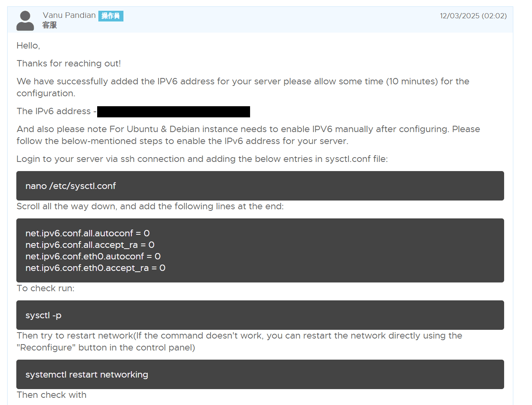
Task: Click the Thanks for reaching out! line
Action: [x=69, y=64]
